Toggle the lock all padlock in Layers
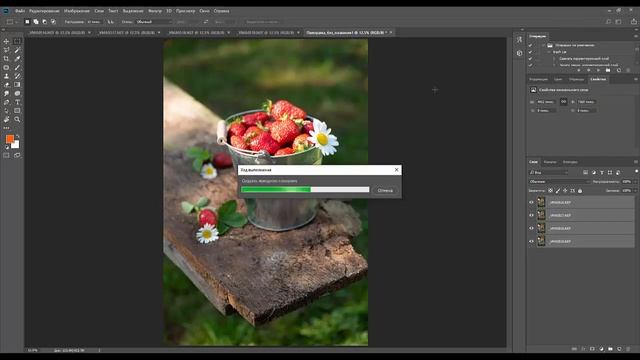 580,191
